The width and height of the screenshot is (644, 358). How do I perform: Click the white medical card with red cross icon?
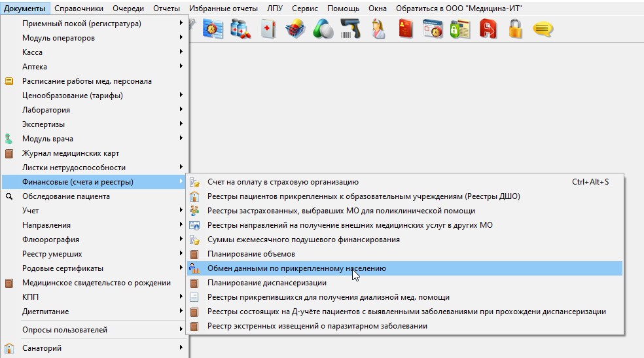268,29
